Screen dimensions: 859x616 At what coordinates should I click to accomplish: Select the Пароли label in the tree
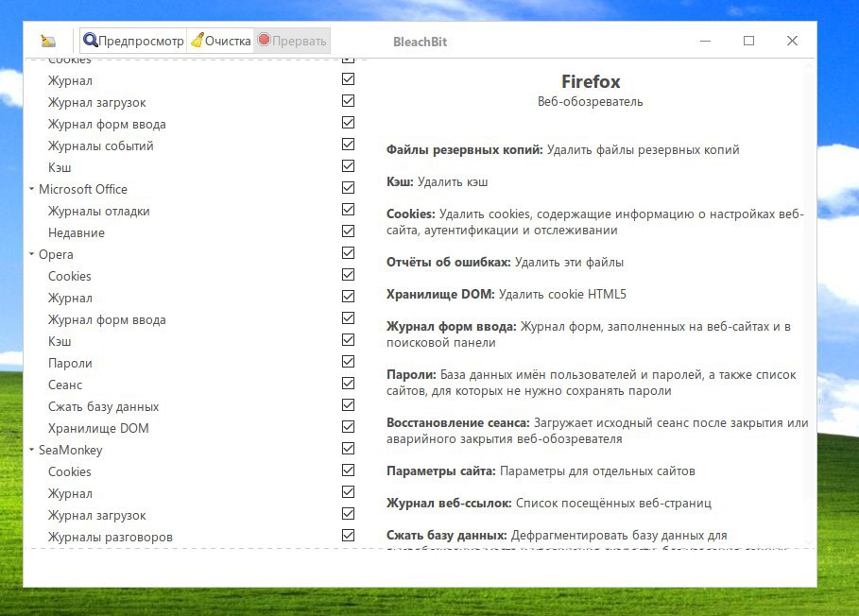[x=70, y=363]
